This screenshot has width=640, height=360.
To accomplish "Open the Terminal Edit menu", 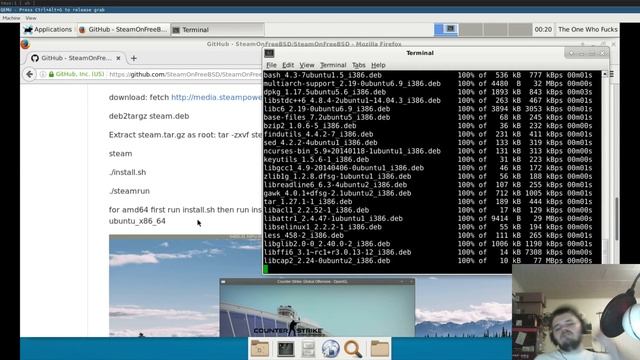I will point(288,65).
